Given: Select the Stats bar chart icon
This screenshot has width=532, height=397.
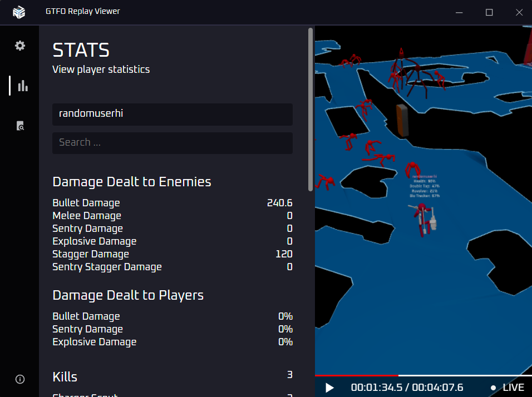Looking at the screenshot, I should click(23, 86).
